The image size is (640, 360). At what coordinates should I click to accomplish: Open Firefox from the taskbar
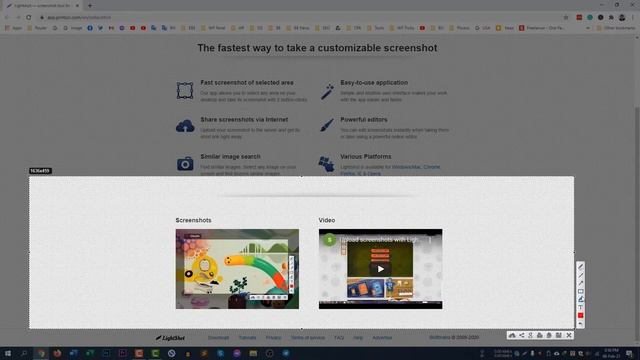[x=57, y=353]
